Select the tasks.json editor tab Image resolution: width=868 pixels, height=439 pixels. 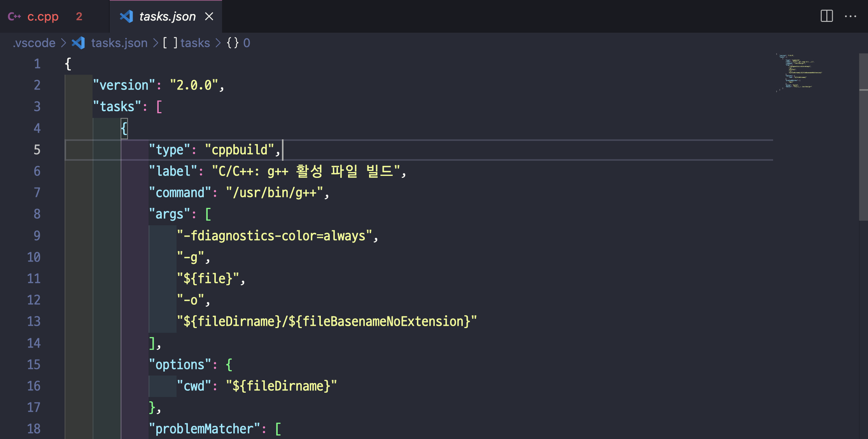click(x=167, y=16)
